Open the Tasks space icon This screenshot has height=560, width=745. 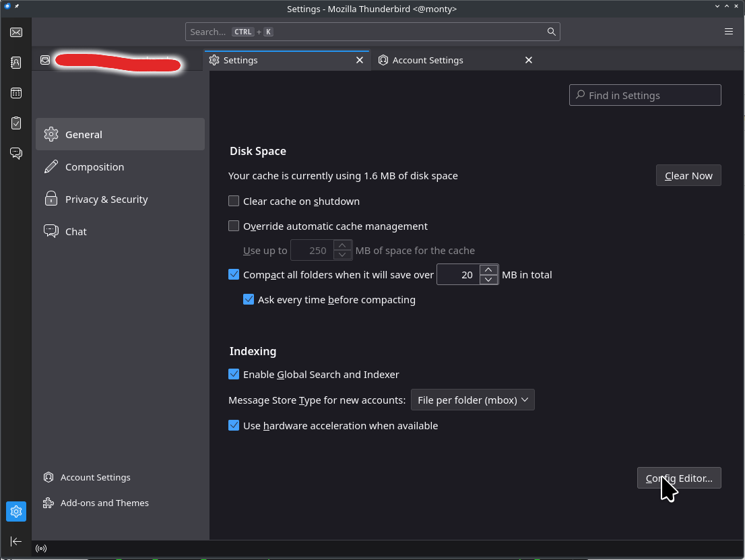(16, 123)
